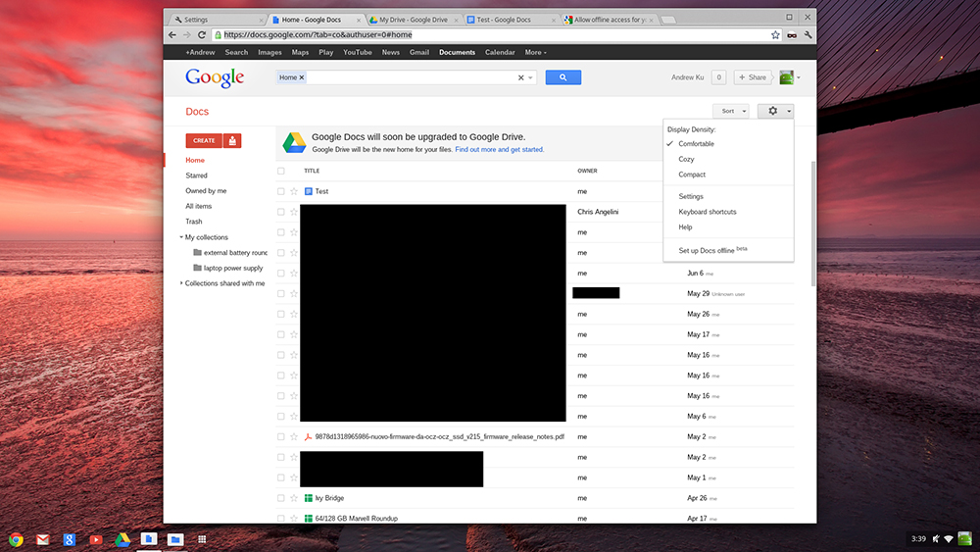Launch YouTube from the shelf
Viewport: 980px width, 552px height.
96,539
